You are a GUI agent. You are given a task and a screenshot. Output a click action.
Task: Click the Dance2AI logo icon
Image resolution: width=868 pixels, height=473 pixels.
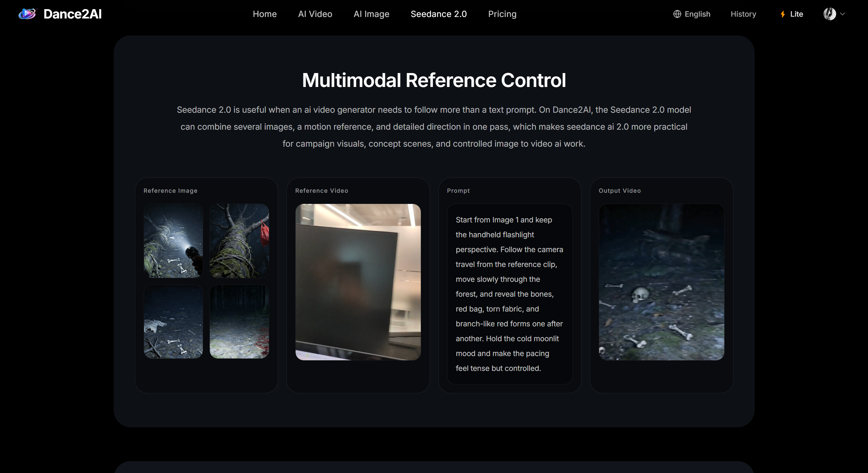point(27,14)
